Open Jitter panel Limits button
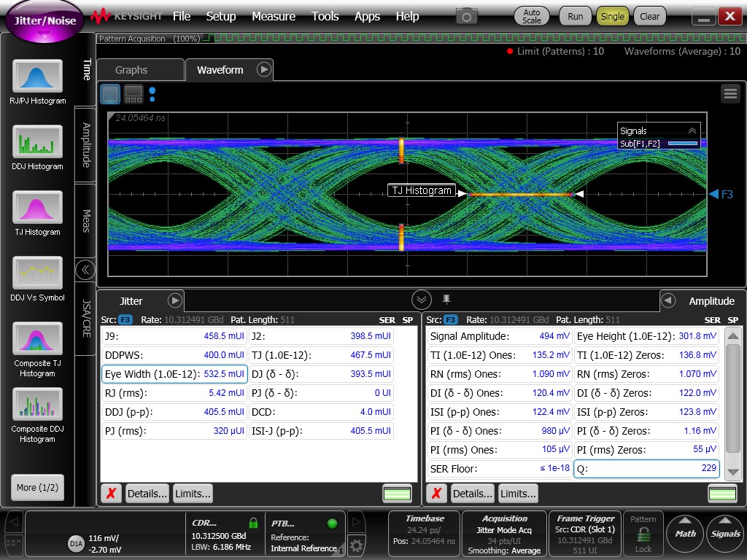The image size is (747, 560). [193, 494]
